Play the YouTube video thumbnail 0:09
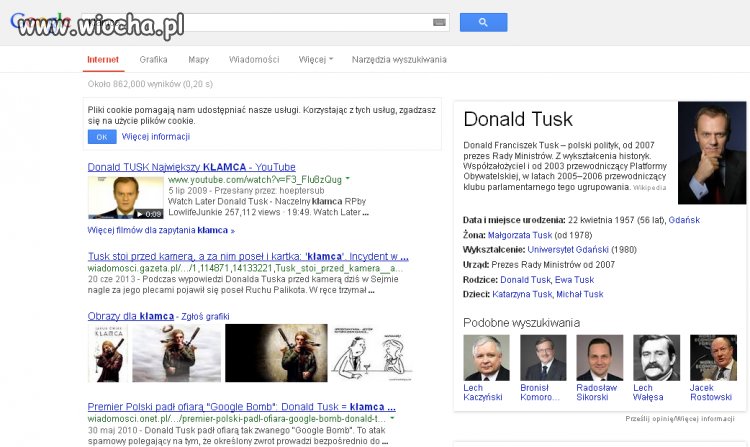The height and width of the screenshot is (447, 750). pos(126,197)
